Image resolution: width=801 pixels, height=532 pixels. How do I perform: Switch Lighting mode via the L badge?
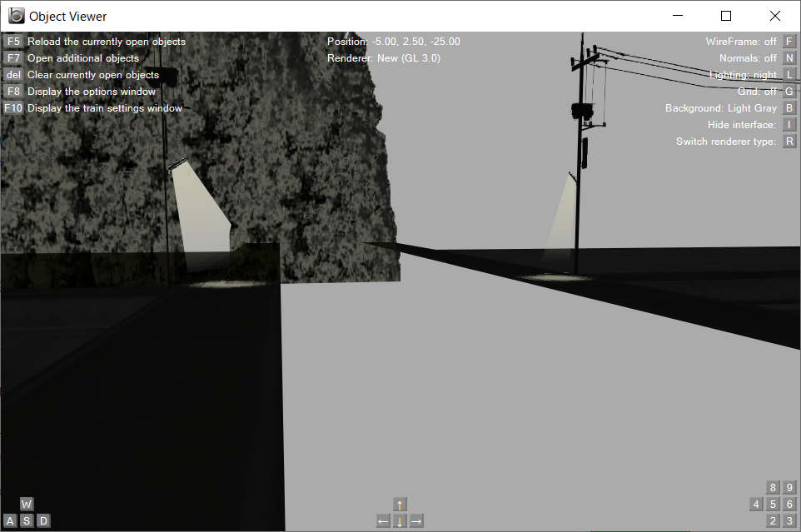(789, 74)
